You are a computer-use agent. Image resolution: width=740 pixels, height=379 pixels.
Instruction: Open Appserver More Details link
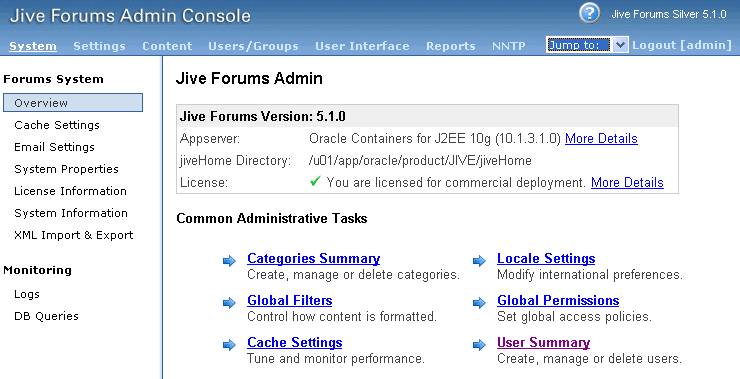click(x=601, y=138)
